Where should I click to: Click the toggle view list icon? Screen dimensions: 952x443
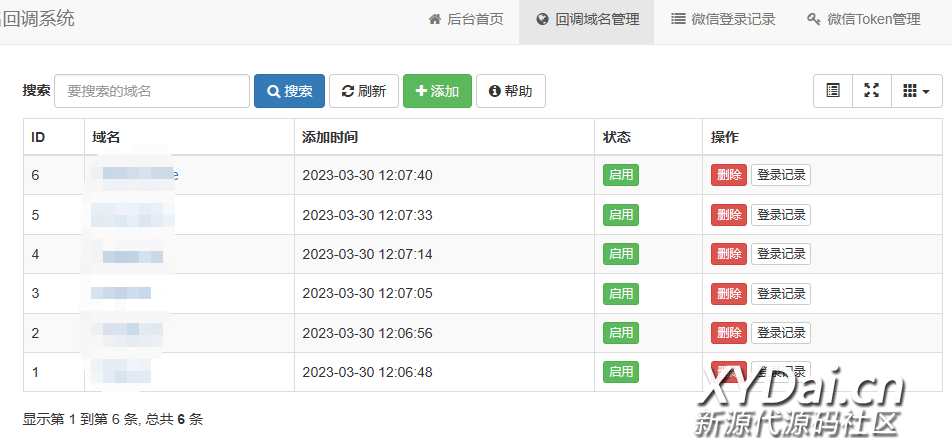[832, 91]
